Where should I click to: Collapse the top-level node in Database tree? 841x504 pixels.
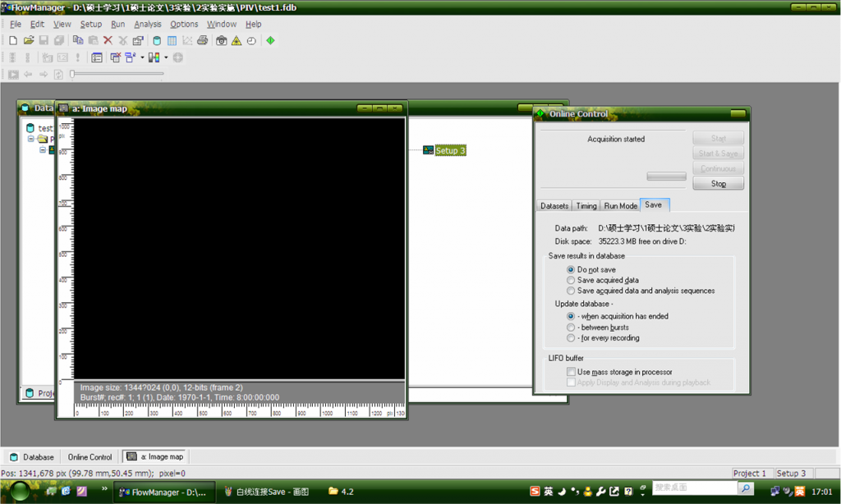[x=31, y=139]
